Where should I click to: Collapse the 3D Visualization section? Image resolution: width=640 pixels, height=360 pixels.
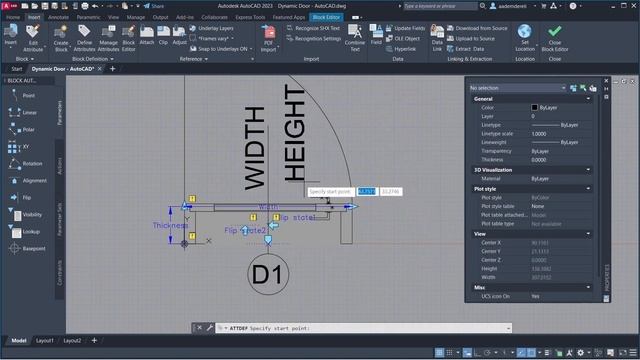(588, 170)
